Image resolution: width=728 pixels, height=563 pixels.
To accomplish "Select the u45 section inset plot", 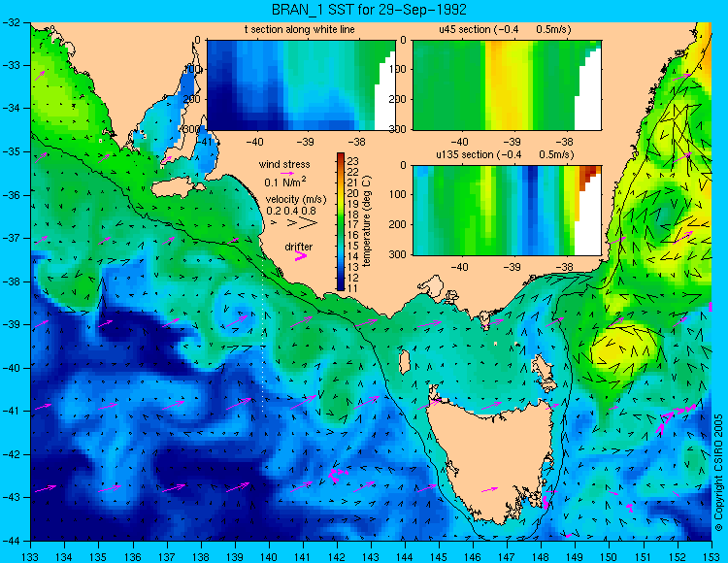I will 507,85.
